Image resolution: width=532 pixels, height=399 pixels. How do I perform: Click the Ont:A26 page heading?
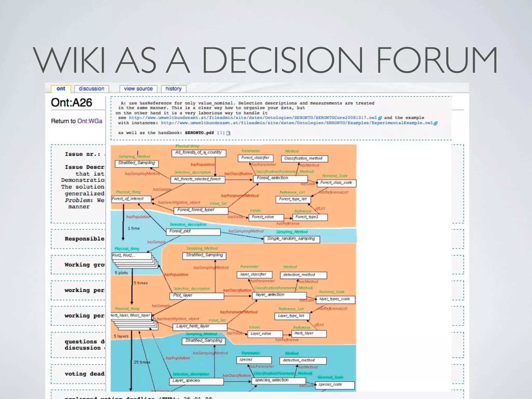tap(71, 103)
